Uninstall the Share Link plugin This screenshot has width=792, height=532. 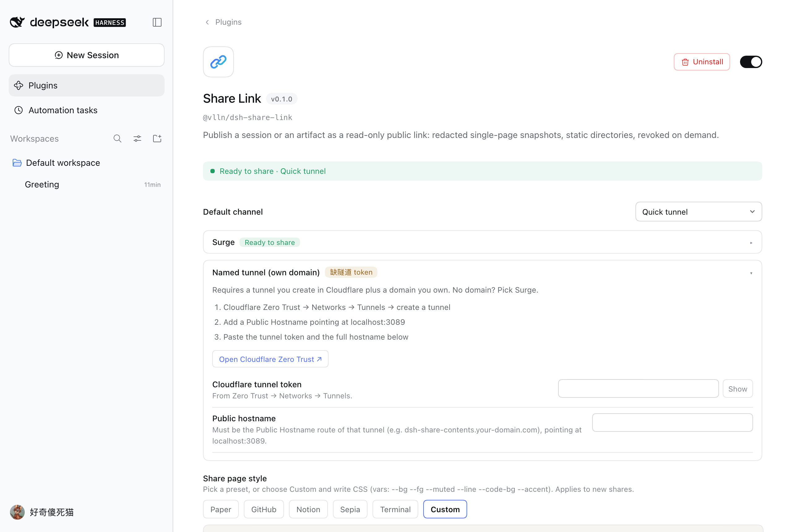pyautogui.click(x=702, y=62)
